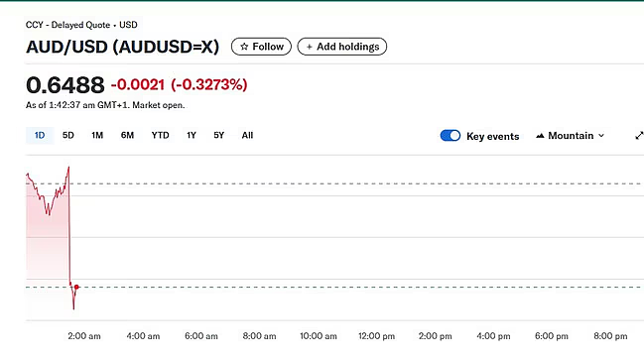Screen dimensions: 644x362
Task: Click the 10:00 am axis label
Action: pyautogui.click(x=319, y=336)
